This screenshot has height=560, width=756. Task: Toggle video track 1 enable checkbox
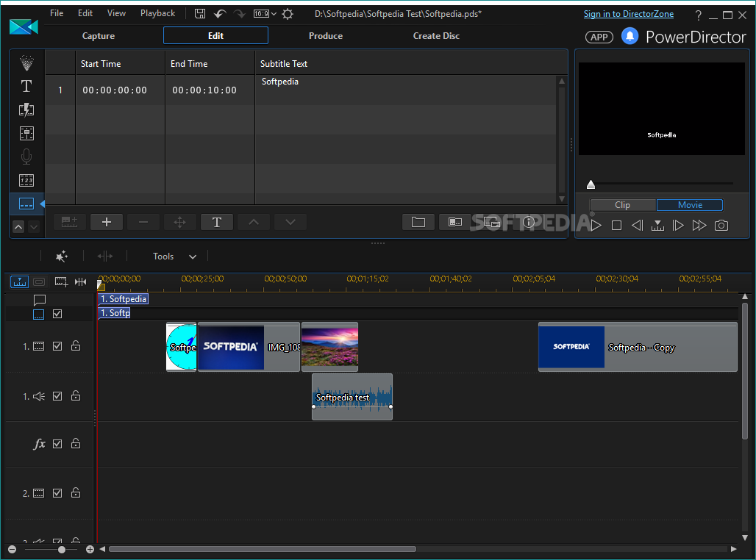[x=57, y=346]
